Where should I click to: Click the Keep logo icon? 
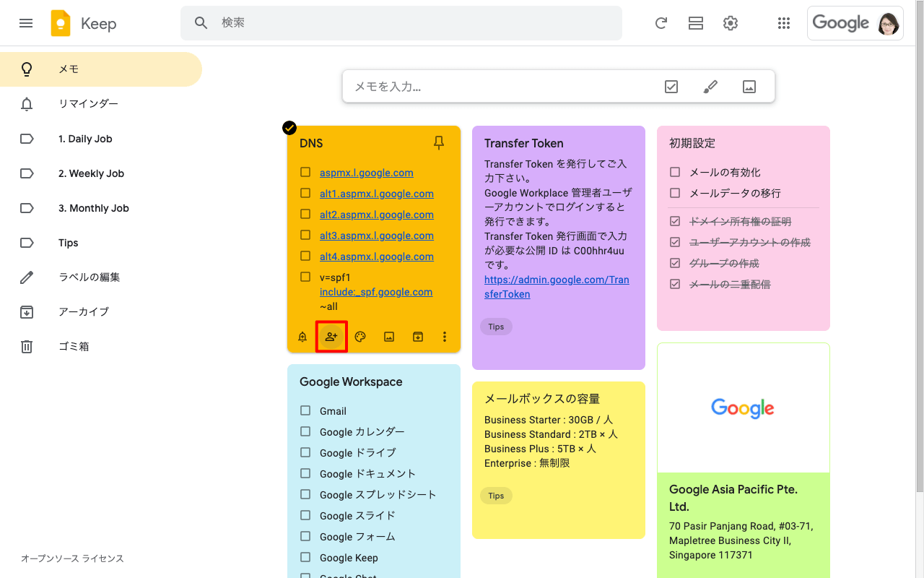(61, 23)
